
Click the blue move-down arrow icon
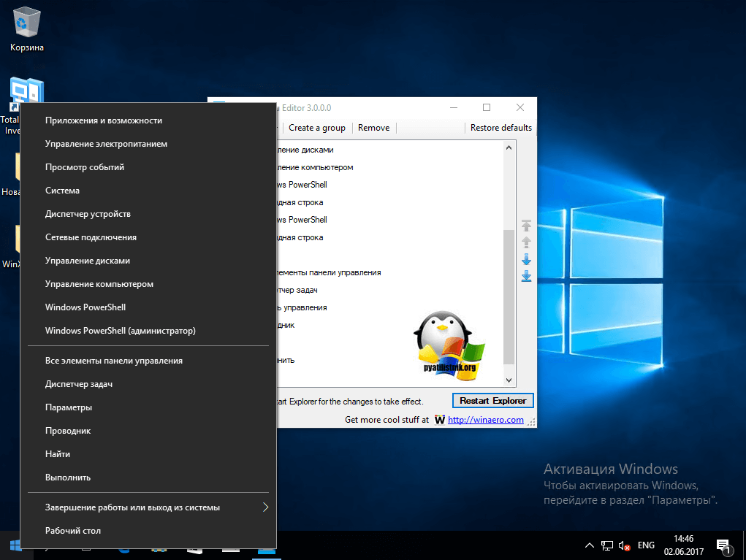[x=526, y=260]
